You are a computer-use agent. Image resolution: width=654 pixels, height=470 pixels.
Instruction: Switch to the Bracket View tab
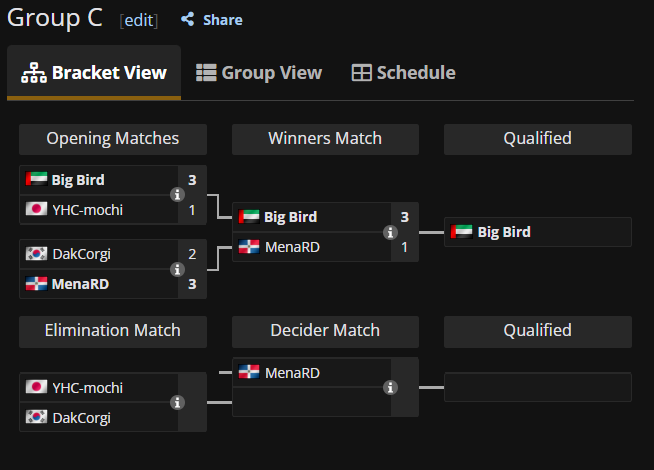94,73
